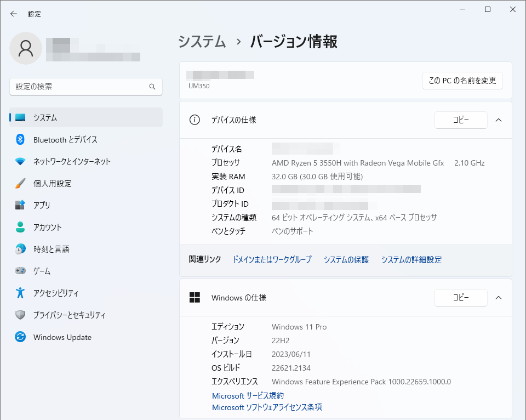The height and width of the screenshot is (420, 526).
Task: Focus the 設定の検索 search field
Action: tap(86, 87)
